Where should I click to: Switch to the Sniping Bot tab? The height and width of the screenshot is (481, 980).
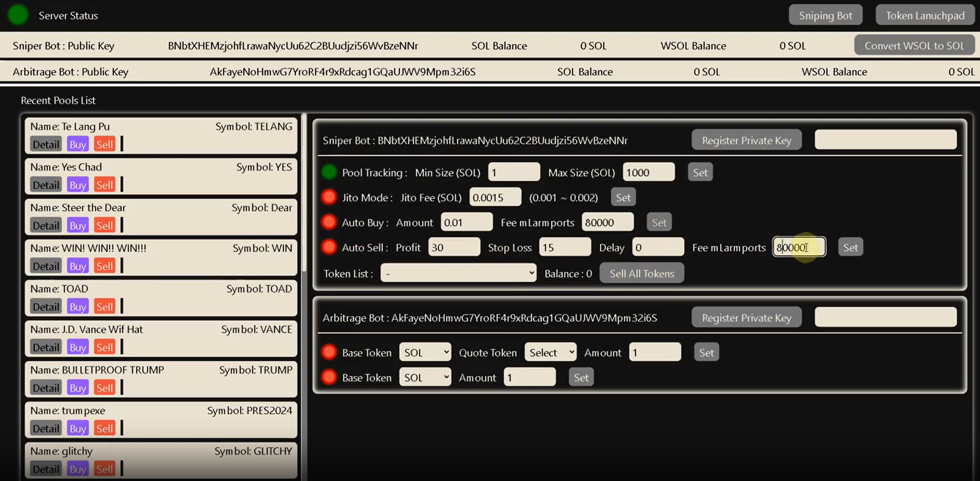point(825,15)
